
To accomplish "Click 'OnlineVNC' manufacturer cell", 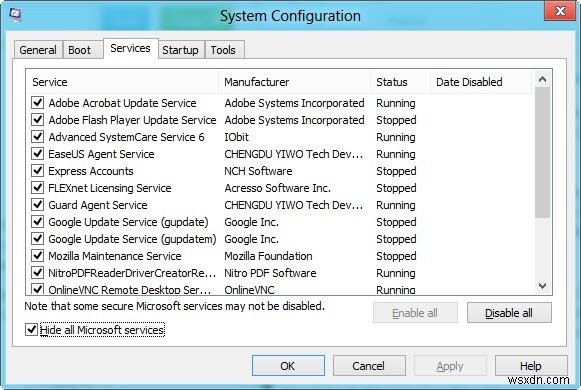I will pos(249,290).
